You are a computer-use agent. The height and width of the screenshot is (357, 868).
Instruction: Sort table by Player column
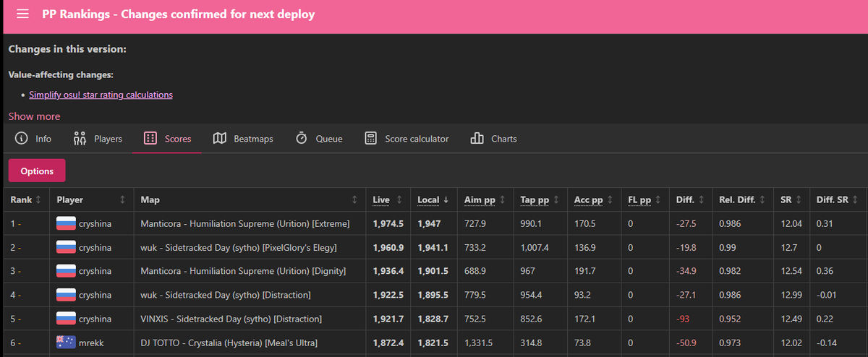click(x=91, y=199)
